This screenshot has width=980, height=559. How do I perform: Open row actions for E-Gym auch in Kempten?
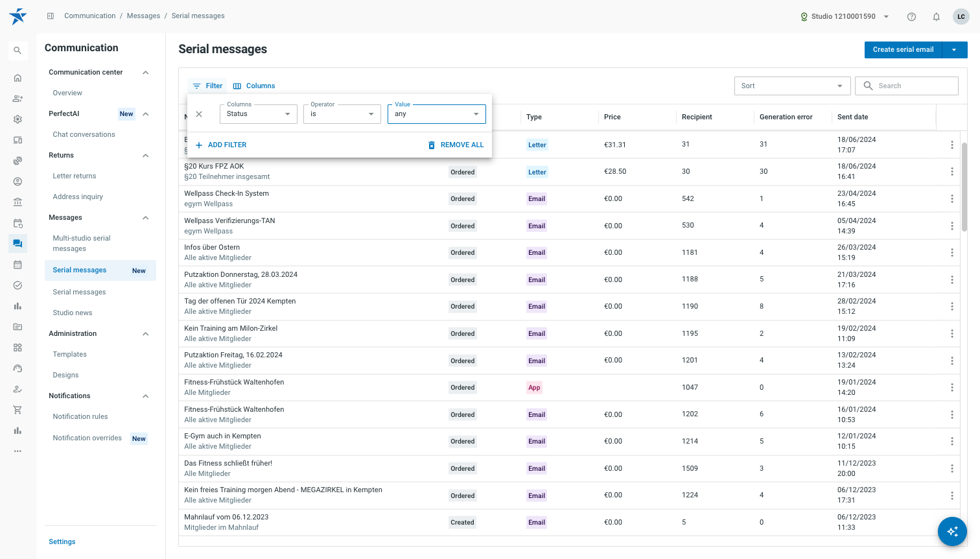[x=951, y=442]
